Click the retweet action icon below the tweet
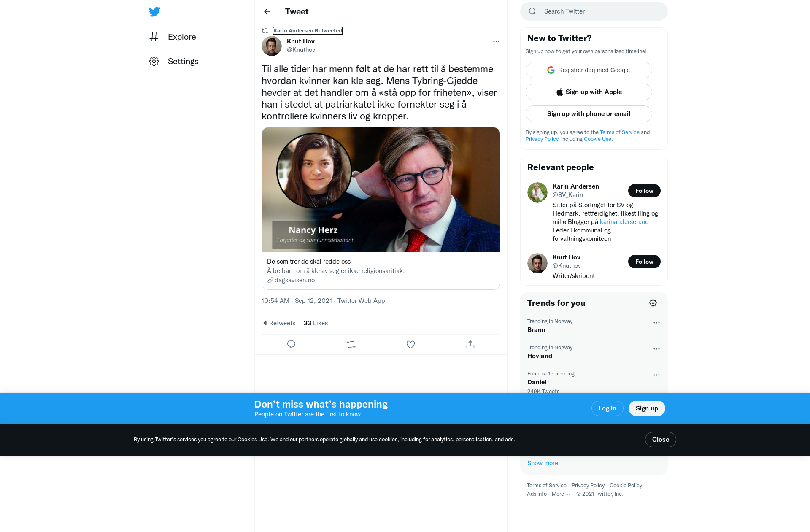Image resolution: width=810 pixels, height=532 pixels. coord(351,345)
